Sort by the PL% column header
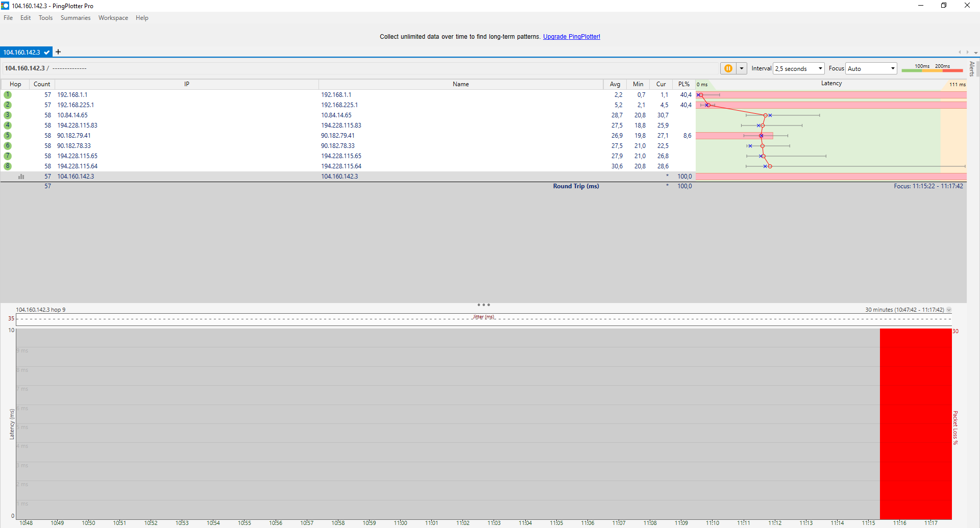980x528 pixels. pos(683,84)
